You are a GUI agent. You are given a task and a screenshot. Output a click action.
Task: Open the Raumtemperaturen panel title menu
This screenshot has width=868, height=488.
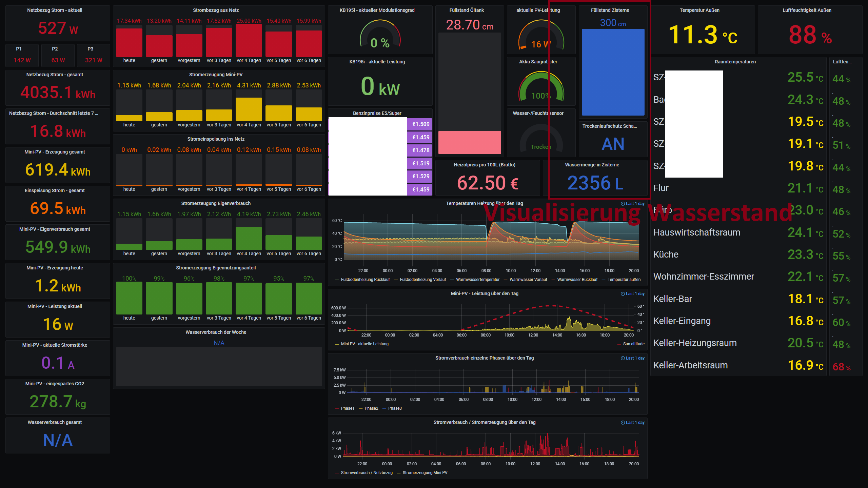tap(735, 62)
